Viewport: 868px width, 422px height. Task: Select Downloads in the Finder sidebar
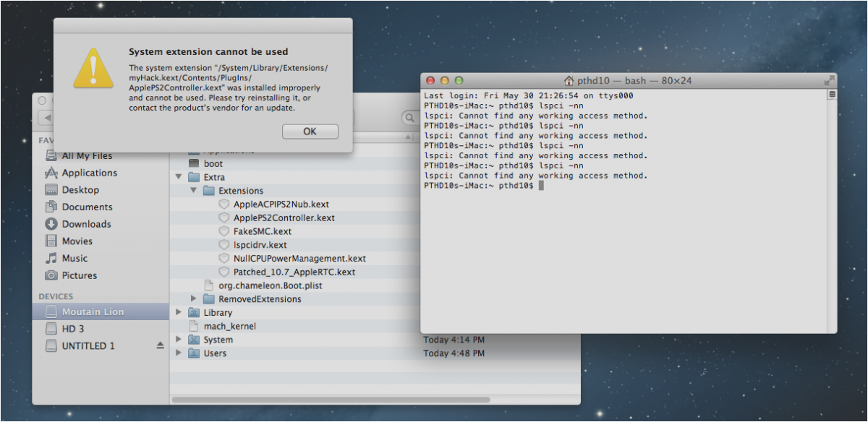[86, 224]
